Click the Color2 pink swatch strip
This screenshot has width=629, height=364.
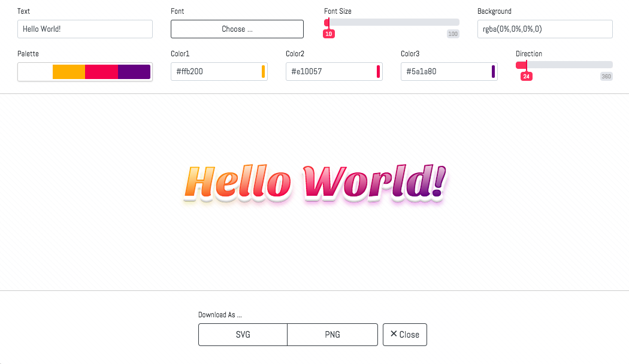click(379, 71)
